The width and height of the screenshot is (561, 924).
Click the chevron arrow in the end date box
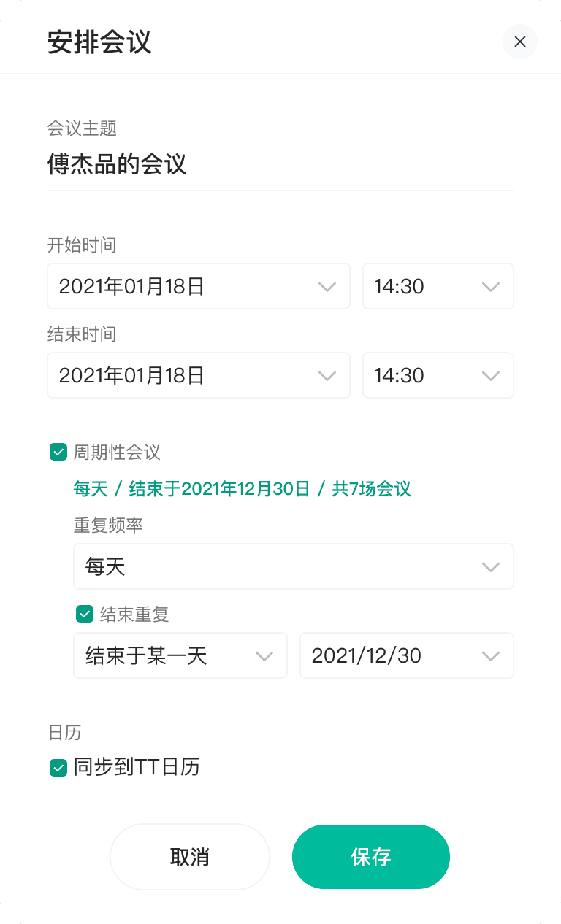327,376
